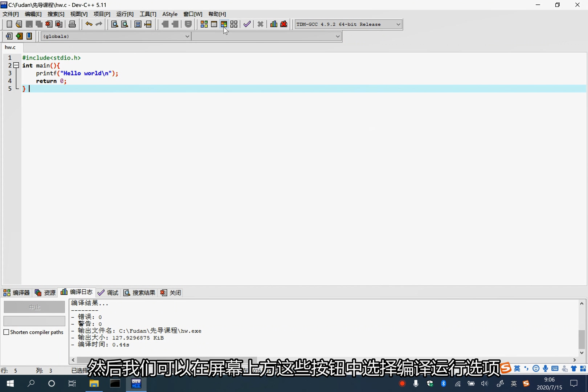Click the New file toolbar icon
The width and height of the screenshot is (588, 392).
point(9,24)
